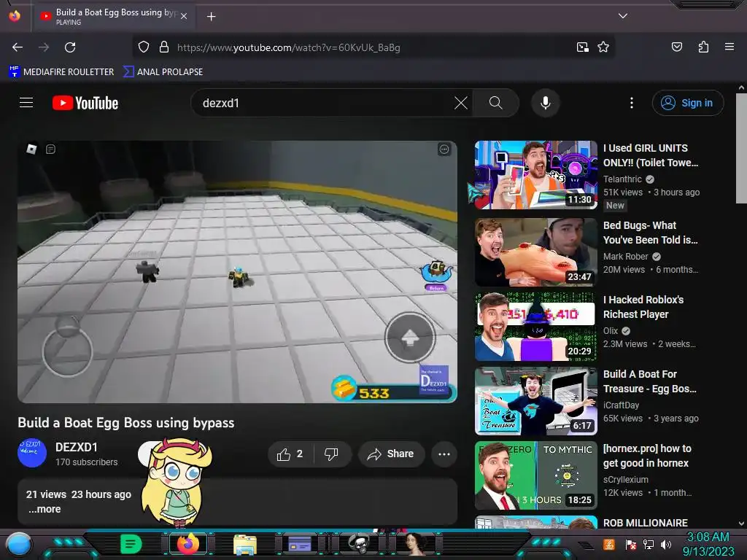Viewport: 747px width, 560px height.
Task: Switch to Firefox in the taskbar
Action: click(187, 543)
